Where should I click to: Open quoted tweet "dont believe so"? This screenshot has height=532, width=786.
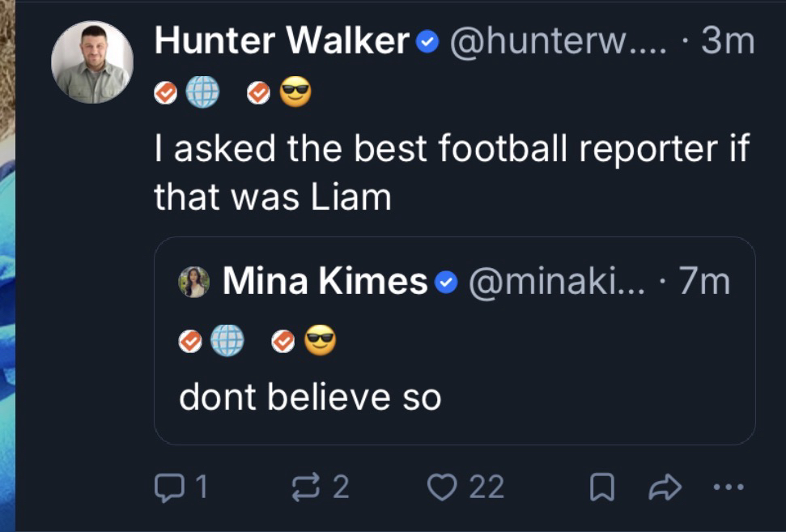tap(310, 398)
